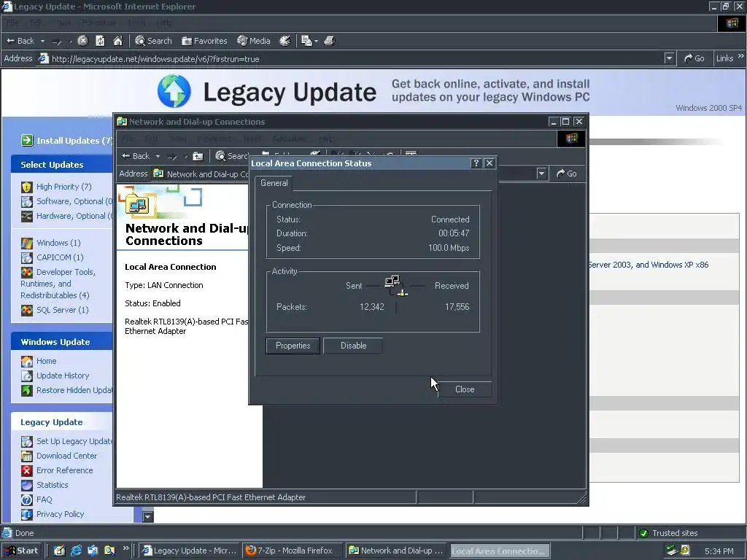Expand the Internet Explorer address bar dropdown
Viewport: 747px width, 560px height.
(670, 58)
